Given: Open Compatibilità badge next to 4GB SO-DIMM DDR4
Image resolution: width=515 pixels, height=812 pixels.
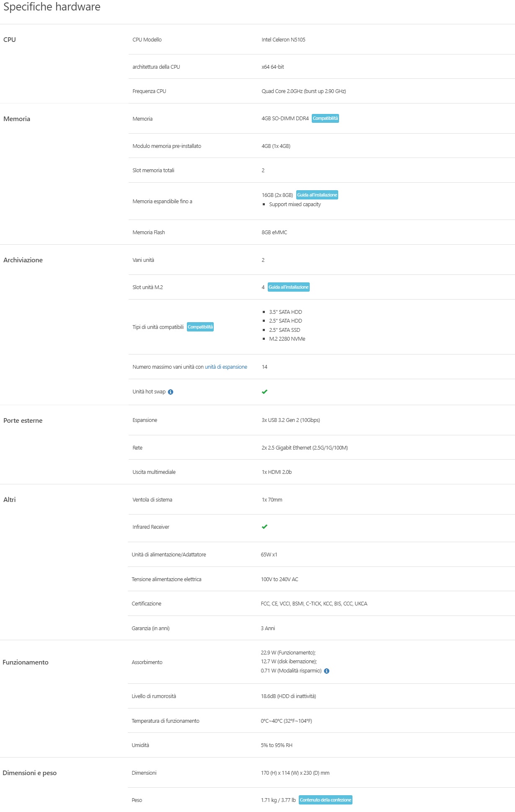Looking at the screenshot, I should click(325, 119).
